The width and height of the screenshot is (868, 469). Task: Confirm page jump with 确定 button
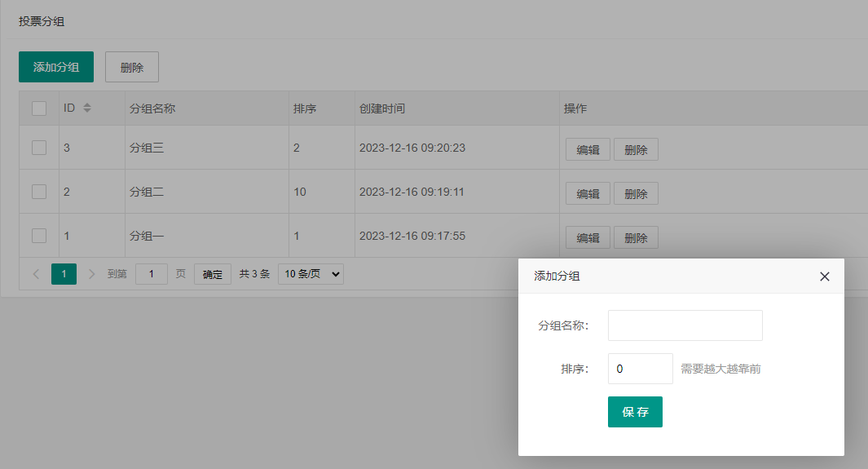click(213, 274)
